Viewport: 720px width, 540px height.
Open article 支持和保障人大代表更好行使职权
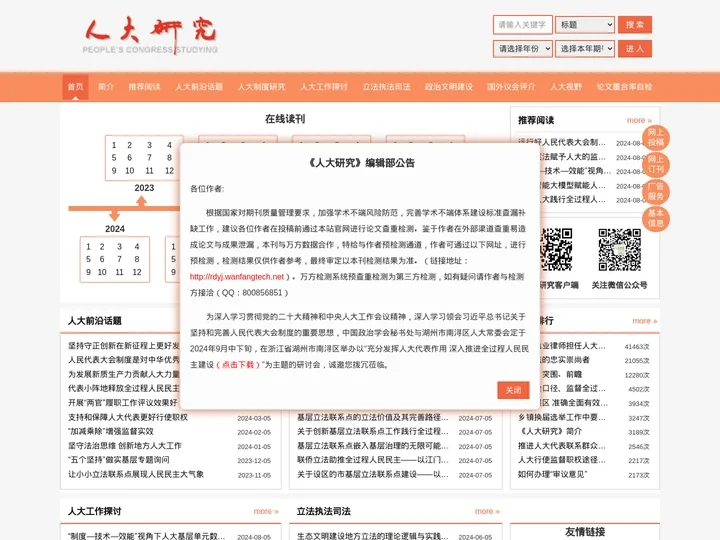tap(128, 417)
